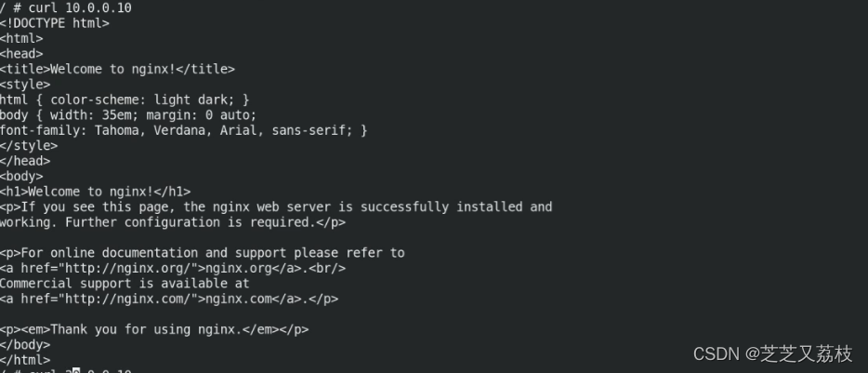Click the closing body tag line

point(25,344)
